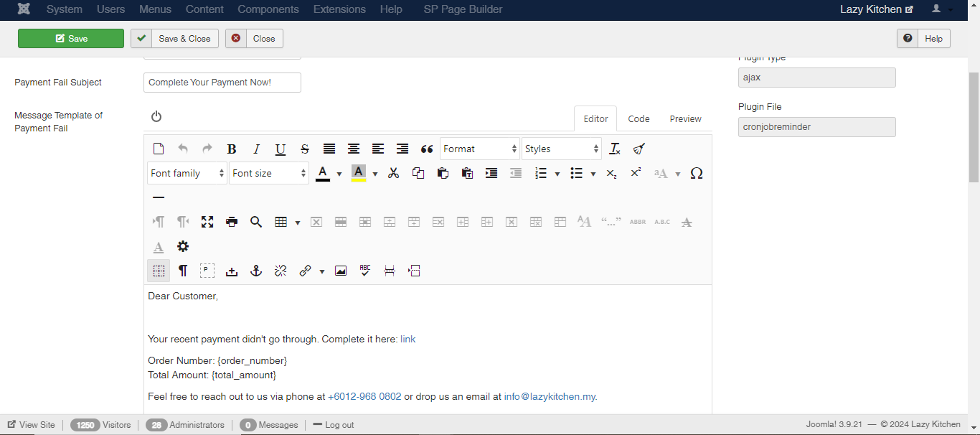Click the green Save button
Screen dimensions: 980x435
71,39
